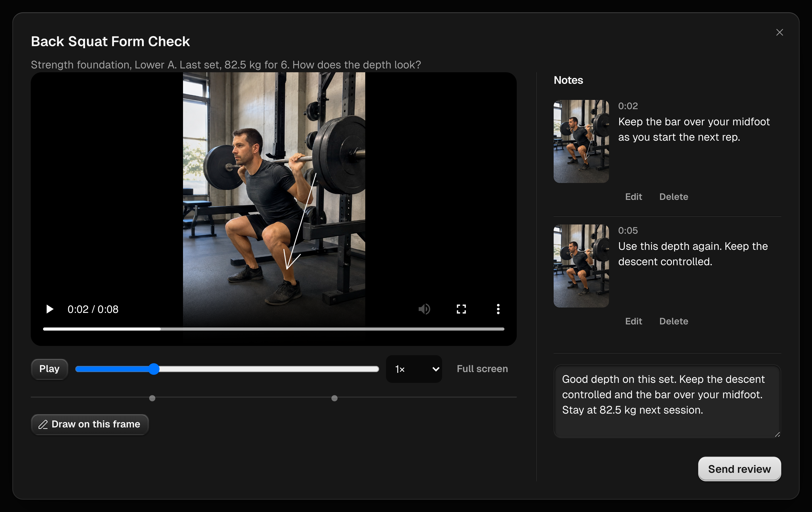The image size is (812, 512).
Task: Edit the midfoot note at 0:02
Action: (x=633, y=197)
